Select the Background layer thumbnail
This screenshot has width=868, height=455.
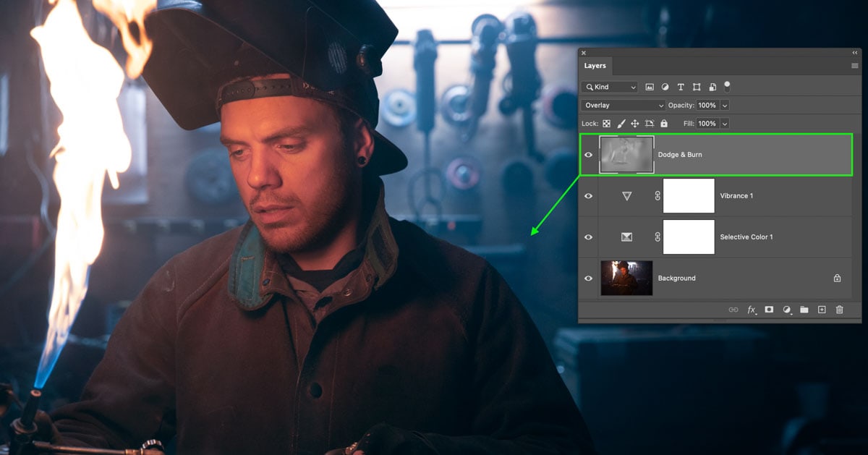click(x=626, y=278)
